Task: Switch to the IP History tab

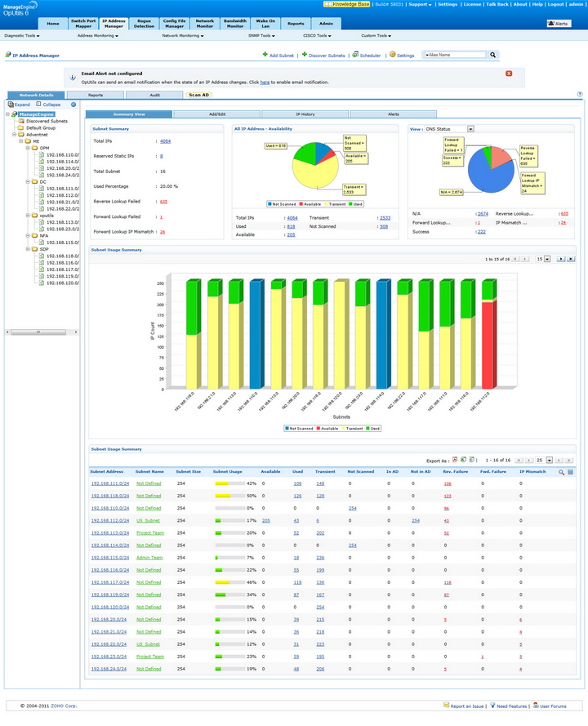Action: click(x=305, y=114)
